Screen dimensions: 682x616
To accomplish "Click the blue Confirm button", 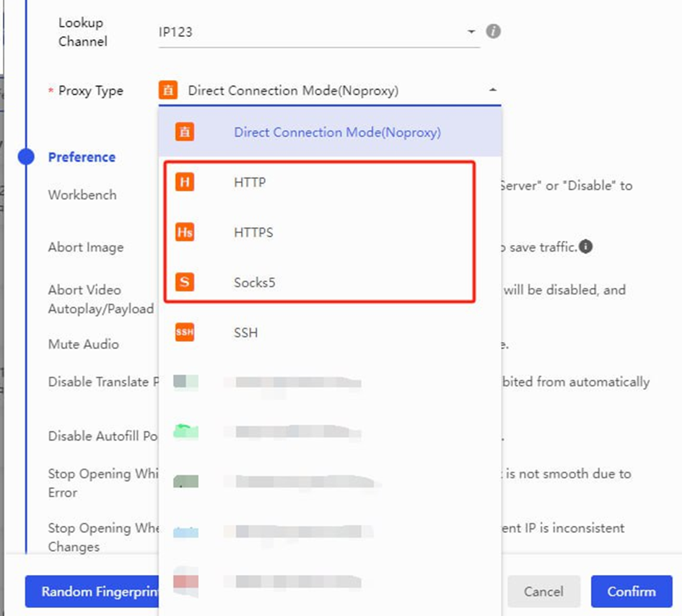I will click(631, 591).
